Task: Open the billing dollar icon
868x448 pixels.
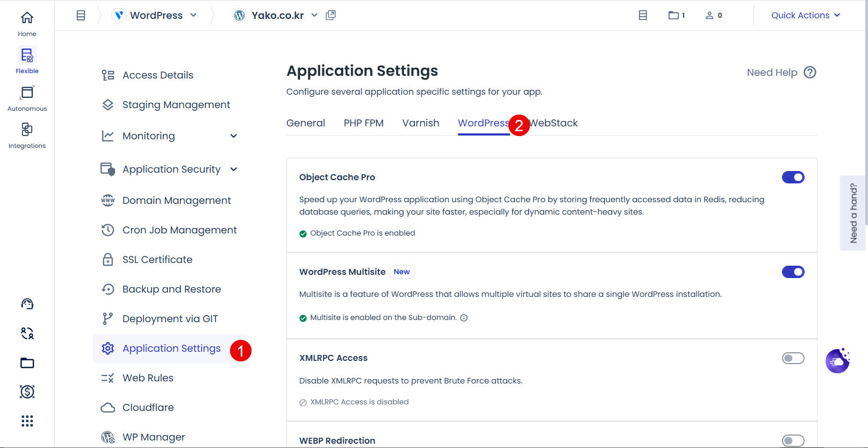Action: pos(27,392)
